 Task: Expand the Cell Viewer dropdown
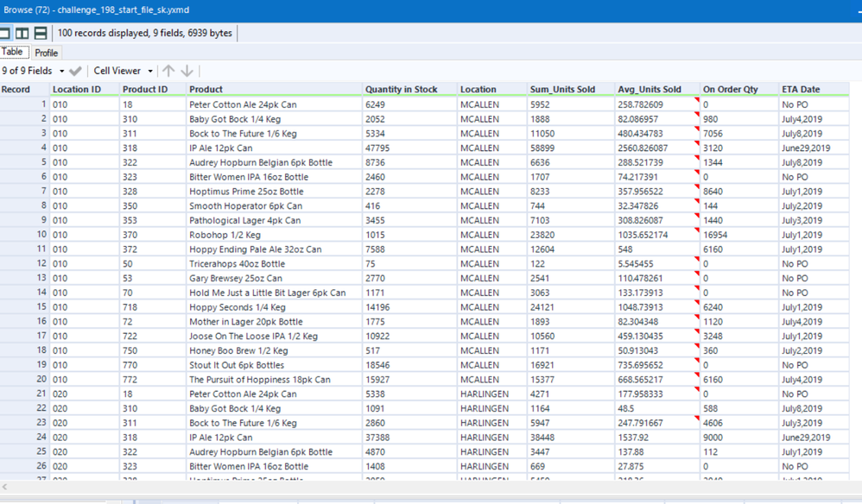[x=123, y=71]
